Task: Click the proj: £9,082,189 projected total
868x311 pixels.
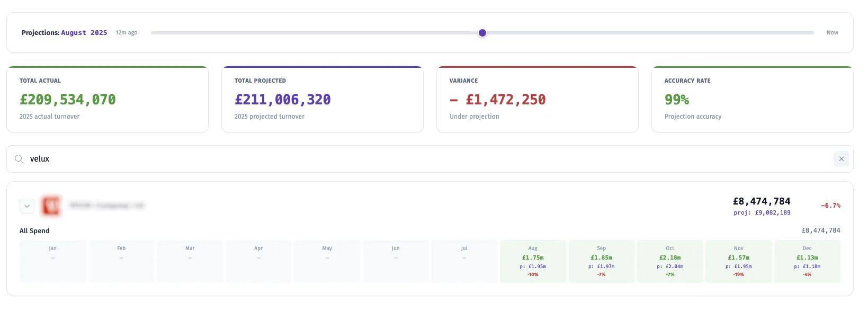Action: coord(762,213)
